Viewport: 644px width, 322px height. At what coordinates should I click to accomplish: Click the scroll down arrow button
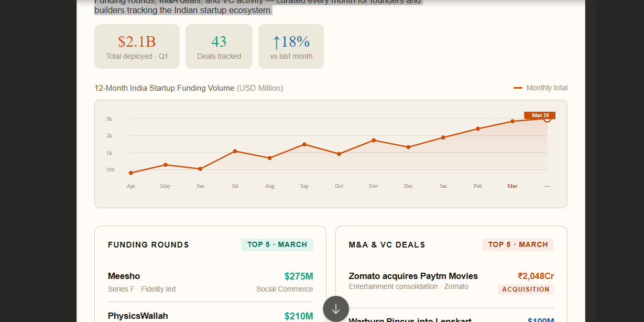336,309
